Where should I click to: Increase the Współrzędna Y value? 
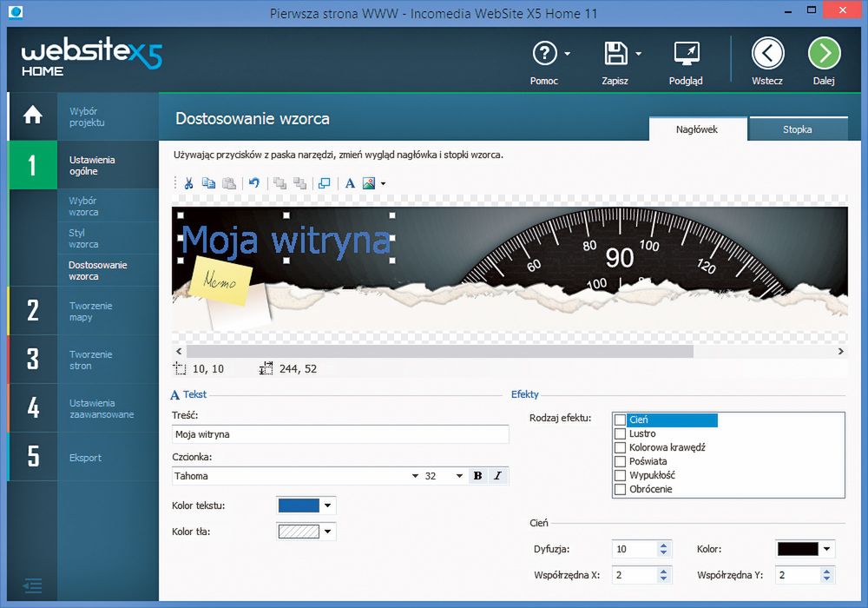[x=826, y=571]
